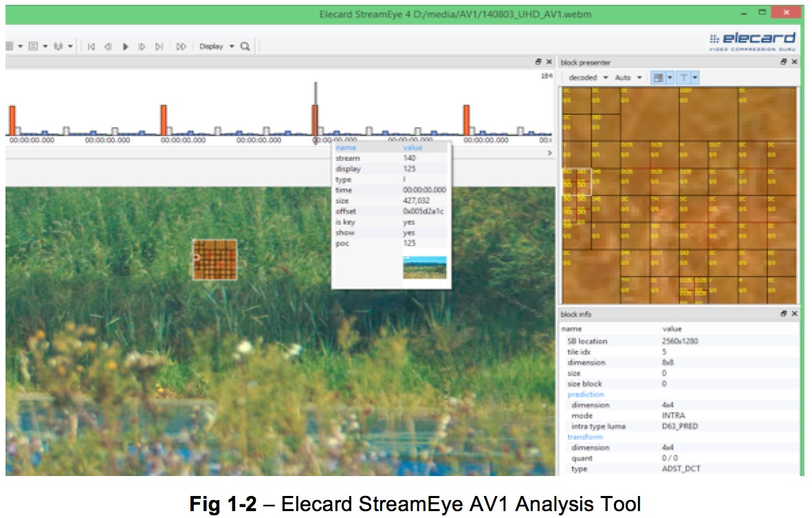The image size is (812, 518).
Task: Click the step backward frame icon
Action: pos(109,45)
